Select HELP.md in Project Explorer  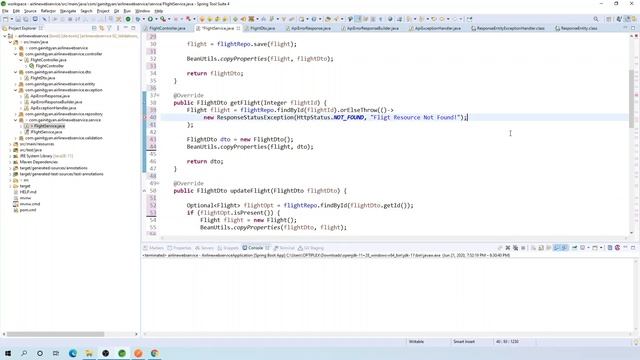(x=28, y=192)
